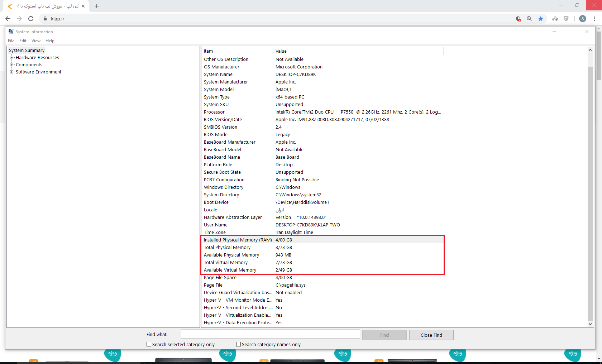The width and height of the screenshot is (602, 364).
Task: Select the System Type row
Action: pos(322,97)
